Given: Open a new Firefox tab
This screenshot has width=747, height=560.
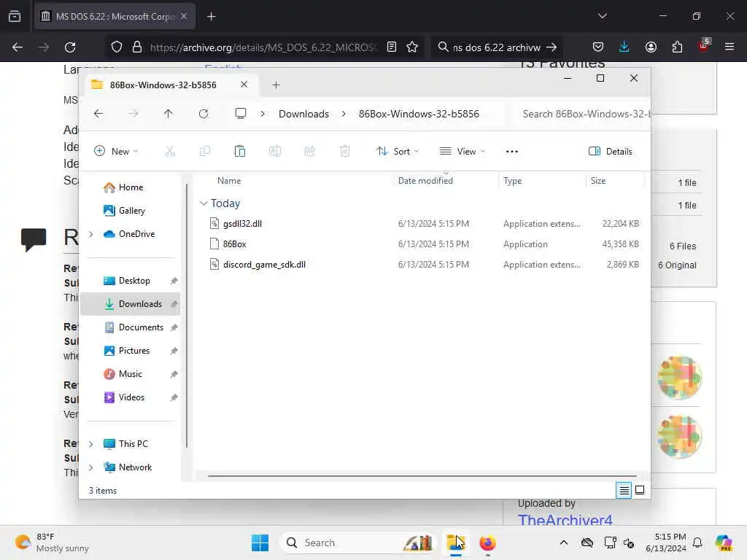Looking at the screenshot, I should click(x=211, y=17).
